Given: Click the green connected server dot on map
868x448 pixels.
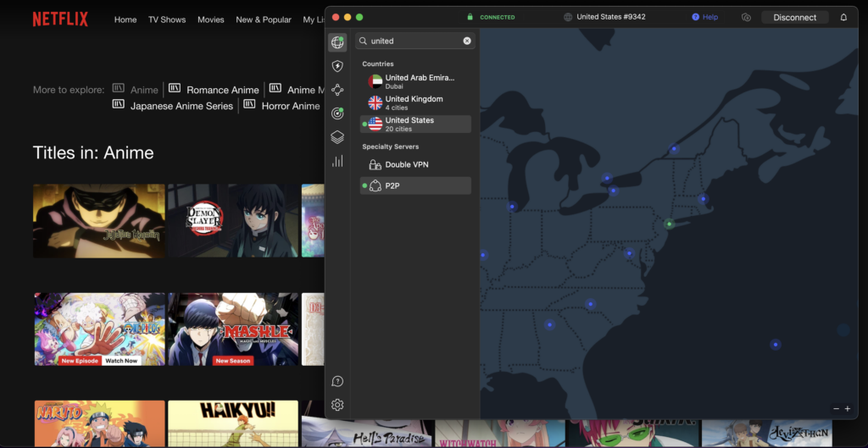Looking at the screenshot, I should pos(670,224).
